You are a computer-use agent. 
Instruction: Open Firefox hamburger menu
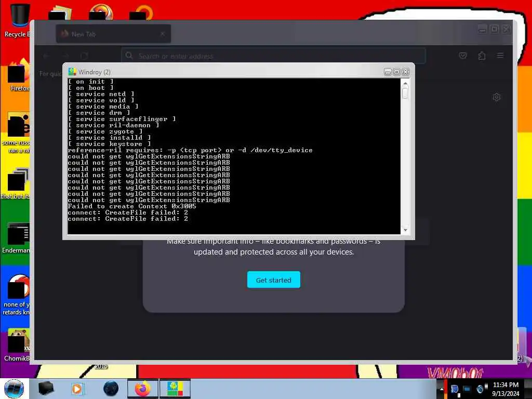500,55
